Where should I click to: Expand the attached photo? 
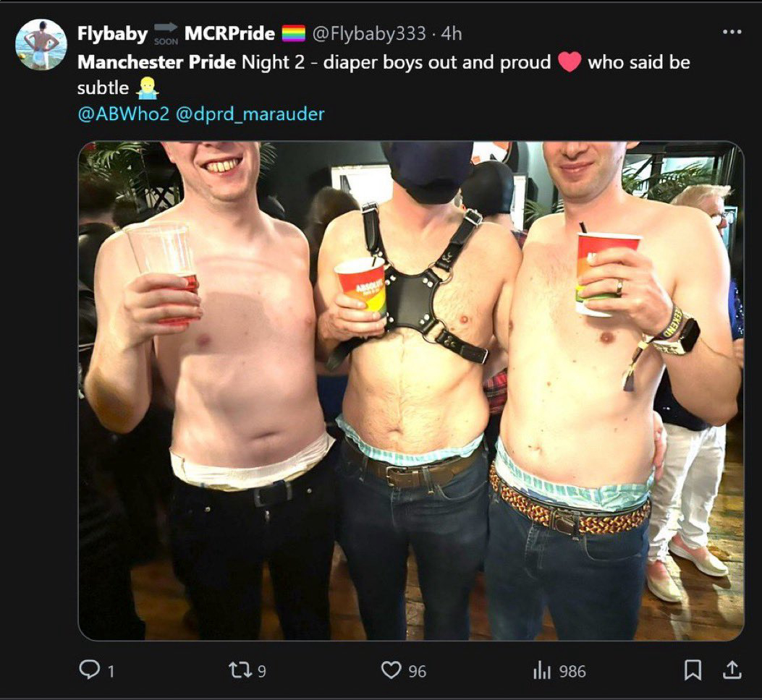point(411,391)
